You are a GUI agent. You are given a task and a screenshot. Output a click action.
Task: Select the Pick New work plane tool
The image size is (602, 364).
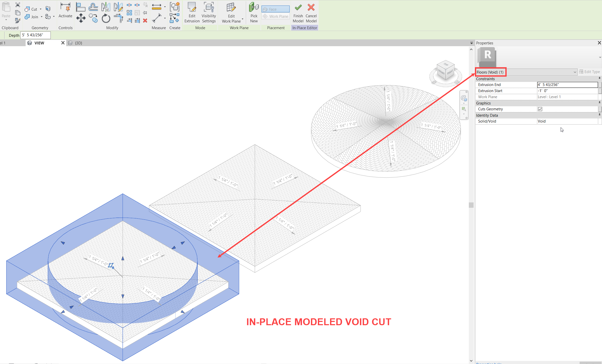coord(253,13)
